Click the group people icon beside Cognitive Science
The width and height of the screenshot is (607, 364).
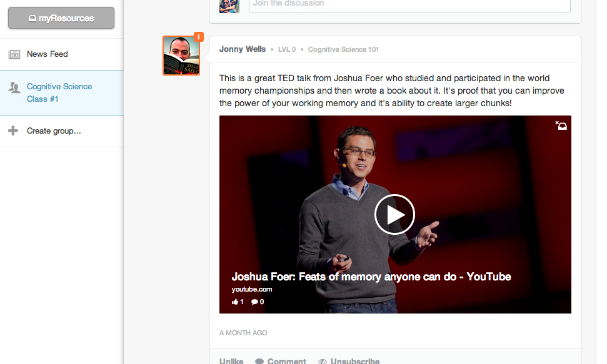(14, 87)
